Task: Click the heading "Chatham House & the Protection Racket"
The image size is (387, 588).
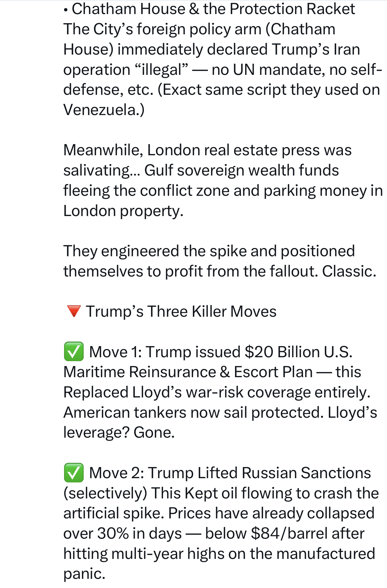Action: coord(213,9)
